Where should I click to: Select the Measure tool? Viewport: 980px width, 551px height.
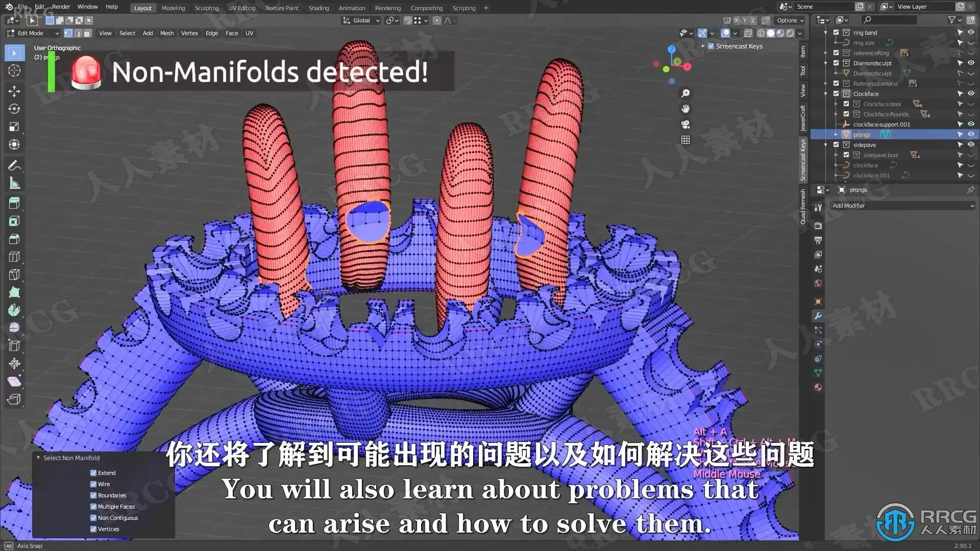(14, 183)
